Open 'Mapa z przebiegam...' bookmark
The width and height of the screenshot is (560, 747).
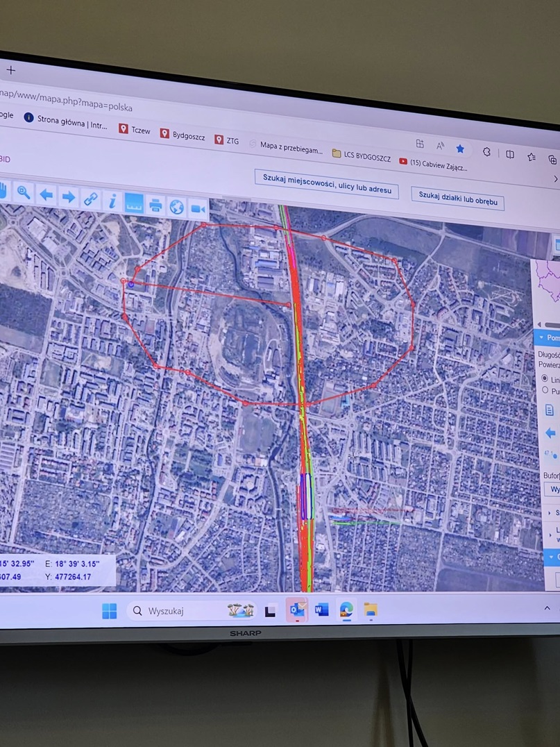pyautogui.click(x=286, y=146)
